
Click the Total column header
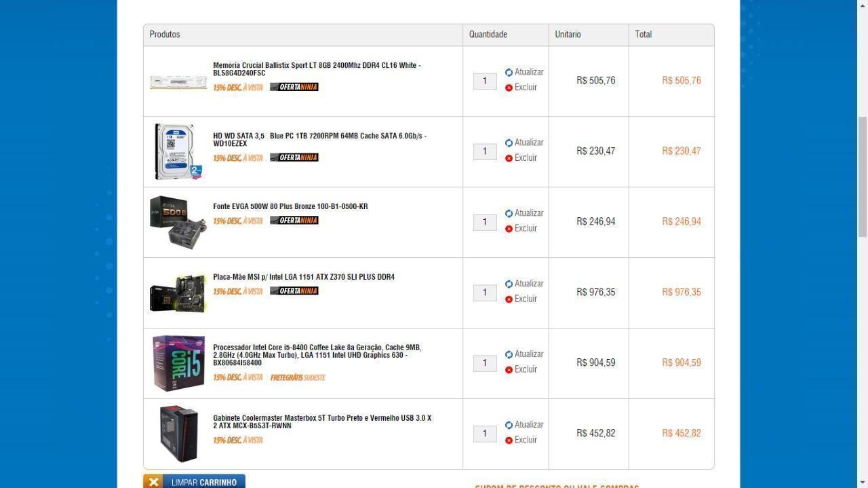pyautogui.click(x=644, y=35)
